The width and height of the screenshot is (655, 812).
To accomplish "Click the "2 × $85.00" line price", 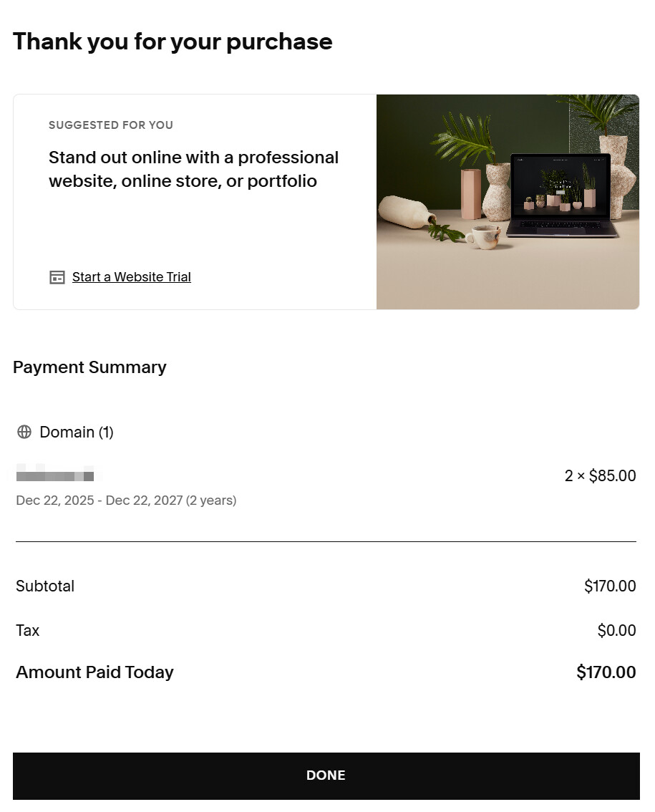I will click(x=600, y=475).
